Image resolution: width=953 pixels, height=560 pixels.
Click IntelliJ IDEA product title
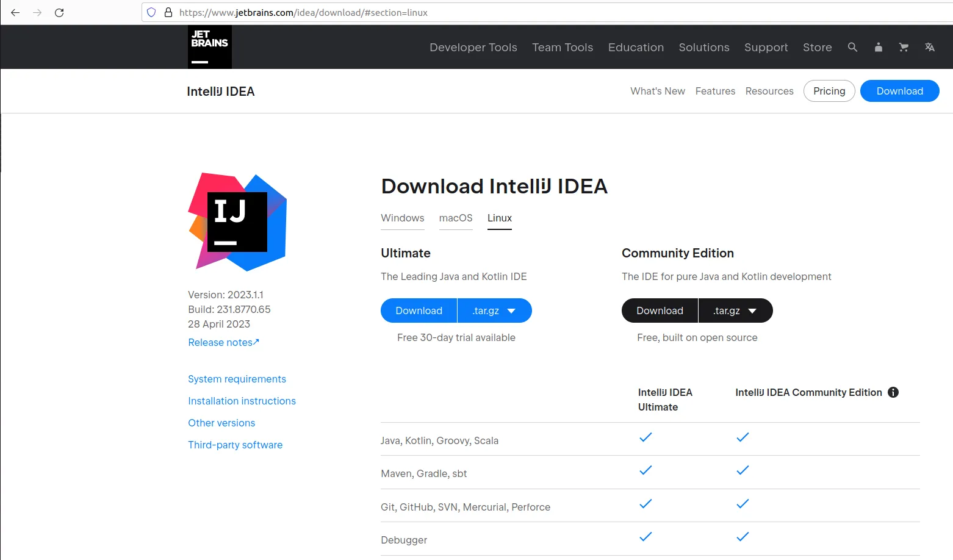click(x=221, y=92)
